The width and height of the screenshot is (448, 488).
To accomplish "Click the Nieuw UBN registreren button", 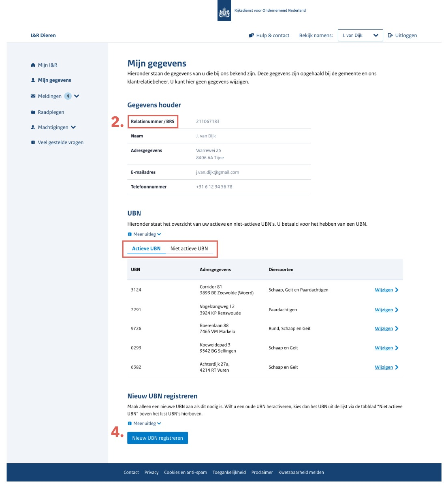I will (158, 438).
